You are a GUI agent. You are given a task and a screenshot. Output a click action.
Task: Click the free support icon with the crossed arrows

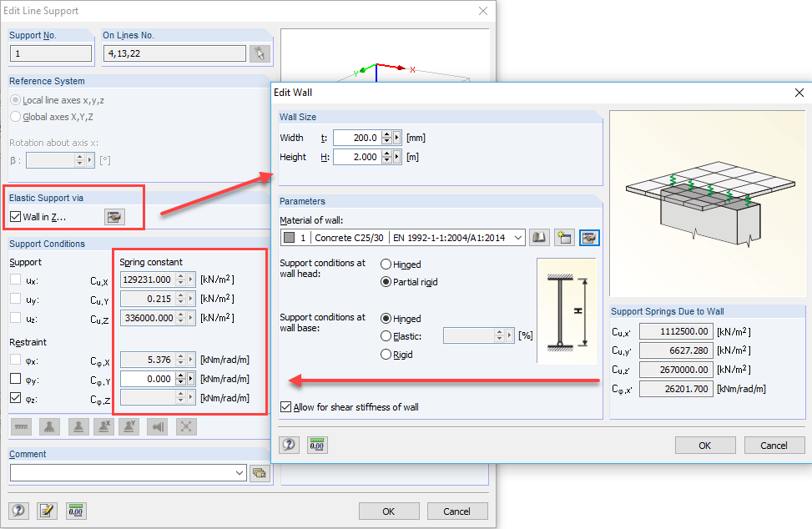point(186,426)
